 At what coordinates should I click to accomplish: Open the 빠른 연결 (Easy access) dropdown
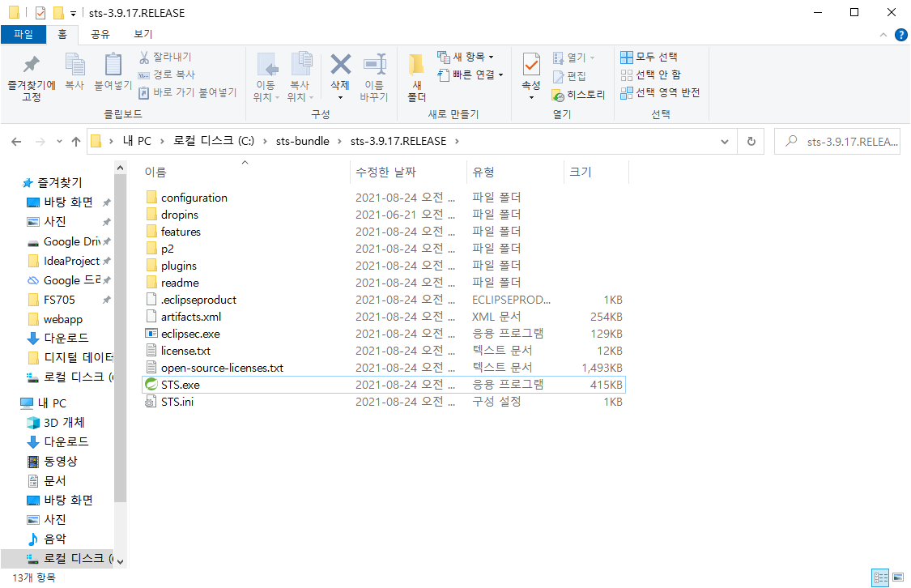point(470,75)
